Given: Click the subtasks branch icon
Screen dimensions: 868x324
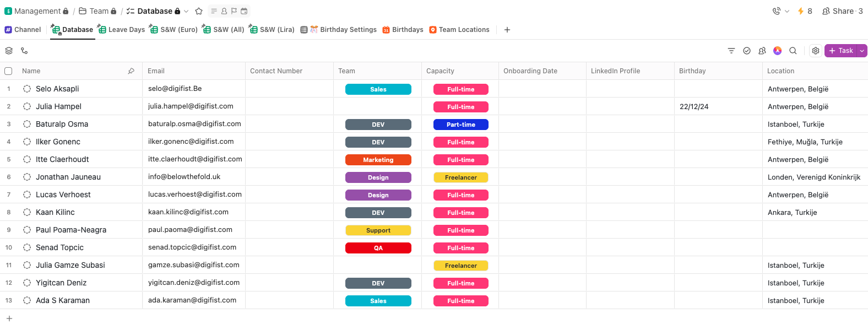Looking at the screenshot, I should (x=24, y=51).
